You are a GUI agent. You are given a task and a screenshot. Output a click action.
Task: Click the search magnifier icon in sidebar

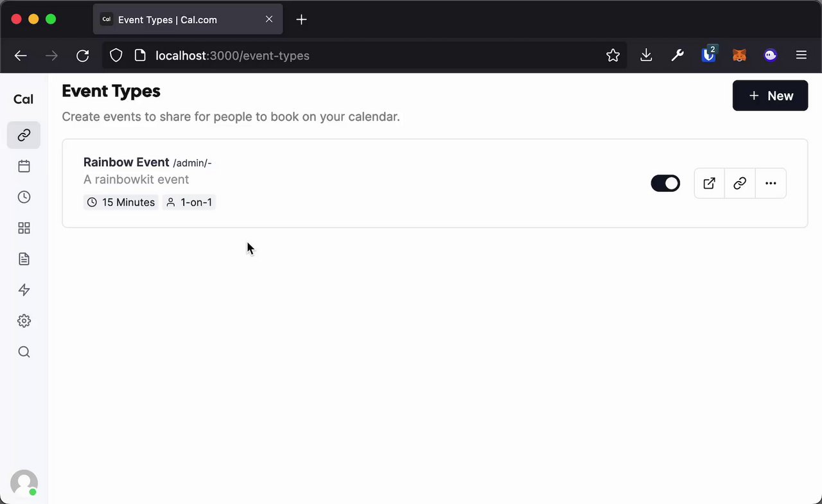(x=24, y=352)
